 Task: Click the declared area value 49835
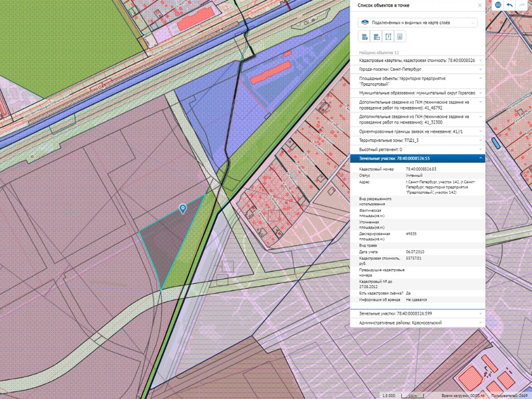[411, 234]
